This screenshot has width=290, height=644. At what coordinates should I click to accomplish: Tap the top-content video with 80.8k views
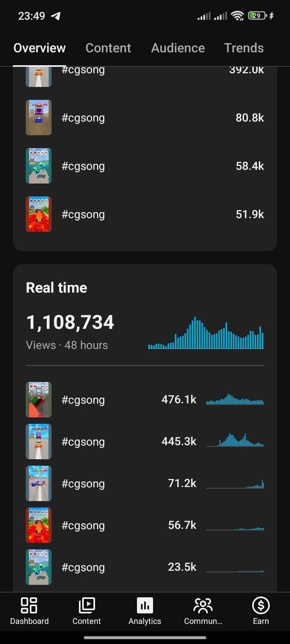click(145, 118)
